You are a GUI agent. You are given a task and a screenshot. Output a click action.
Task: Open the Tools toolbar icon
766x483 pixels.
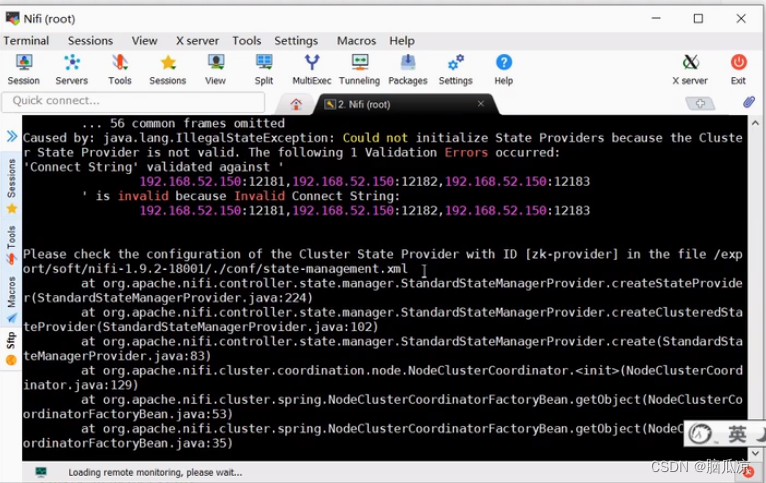pos(120,69)
